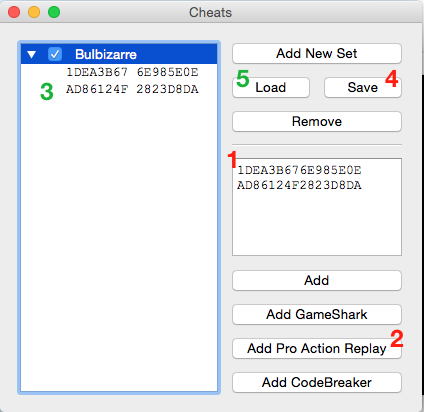
Task: Place cursor on AD86124F2823D8DA in text box
Action: click(299, 185)
